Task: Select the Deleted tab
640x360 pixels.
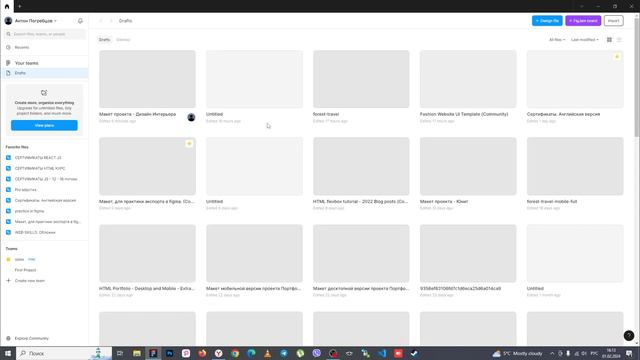Action: point(123,40)
